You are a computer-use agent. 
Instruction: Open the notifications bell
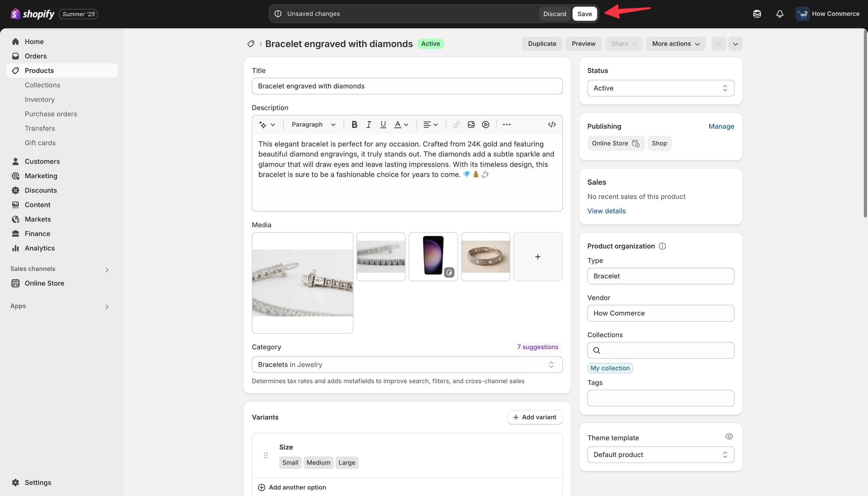780,14
